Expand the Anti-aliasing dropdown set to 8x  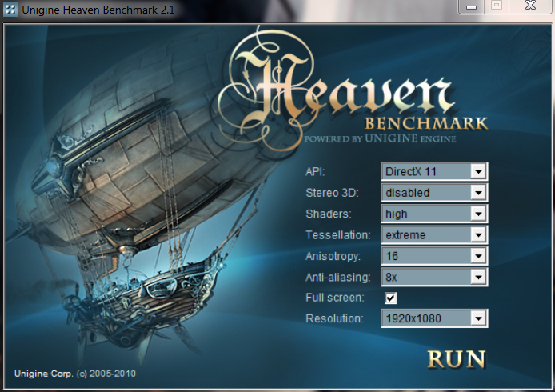pos(434,277)
